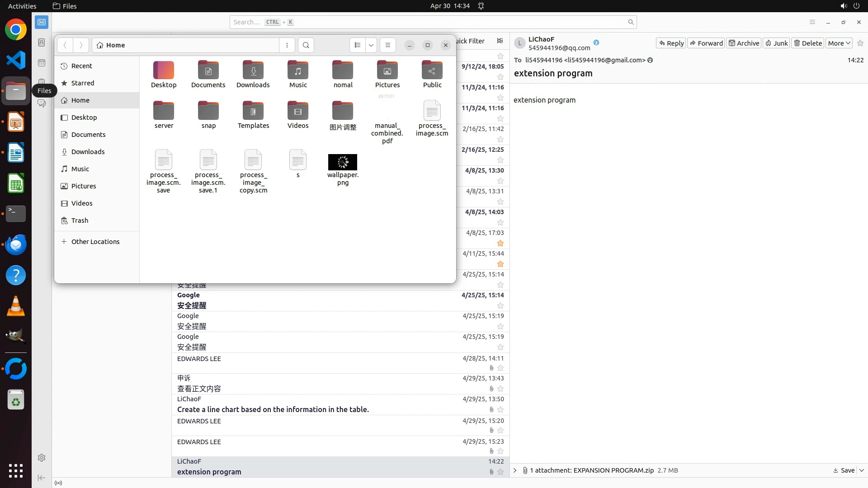The image size is (868, 488).
Task: Click the search icon in Files header
Action: tap(306, 45)
